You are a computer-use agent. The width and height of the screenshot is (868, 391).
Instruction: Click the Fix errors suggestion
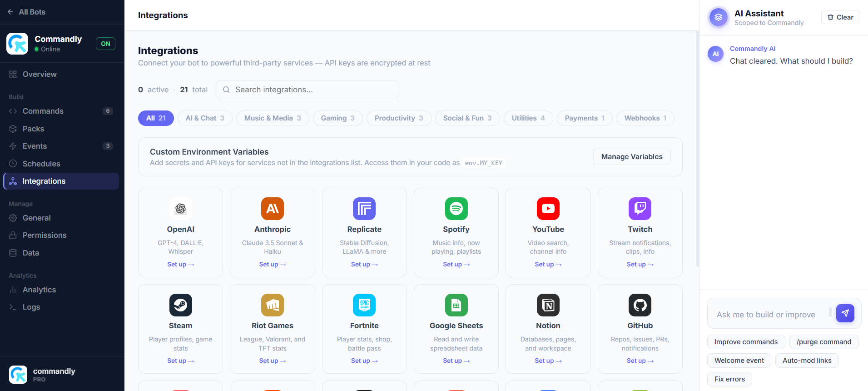pos(729,379)
